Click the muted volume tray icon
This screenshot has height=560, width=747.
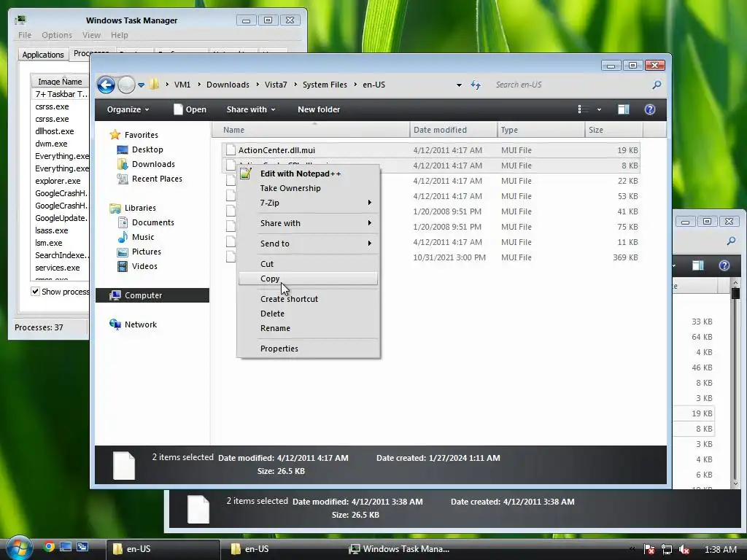pos(684,549)
